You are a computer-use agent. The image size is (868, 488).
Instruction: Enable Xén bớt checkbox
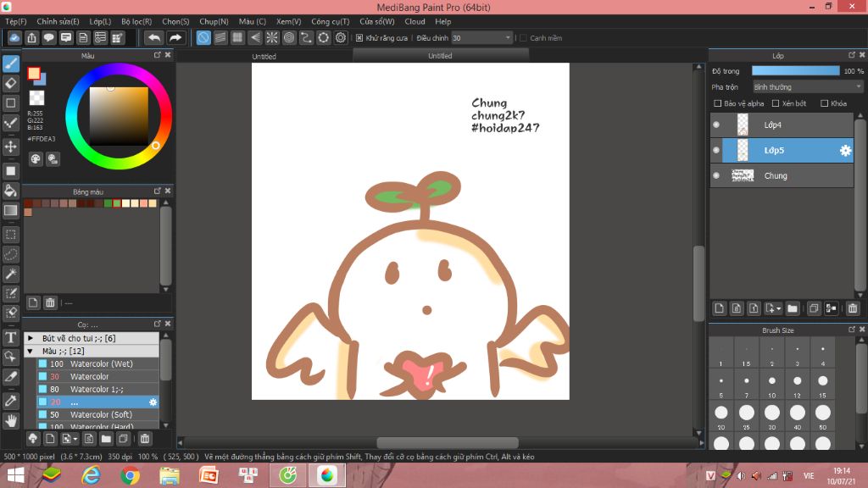776,103
